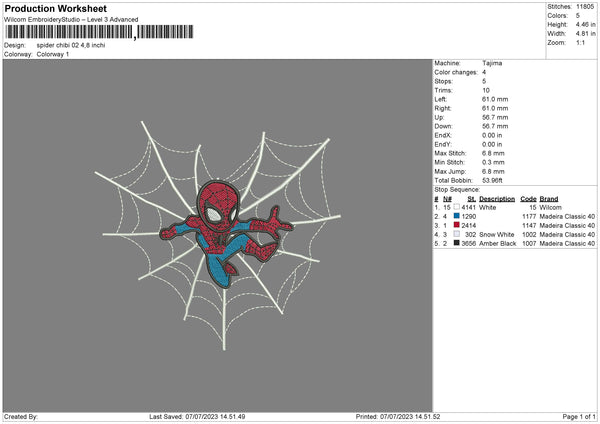600x424 pixels.
Task: Click the Machine value 'Tajima'
Action: pyautogui.click(x=492, y=63)
